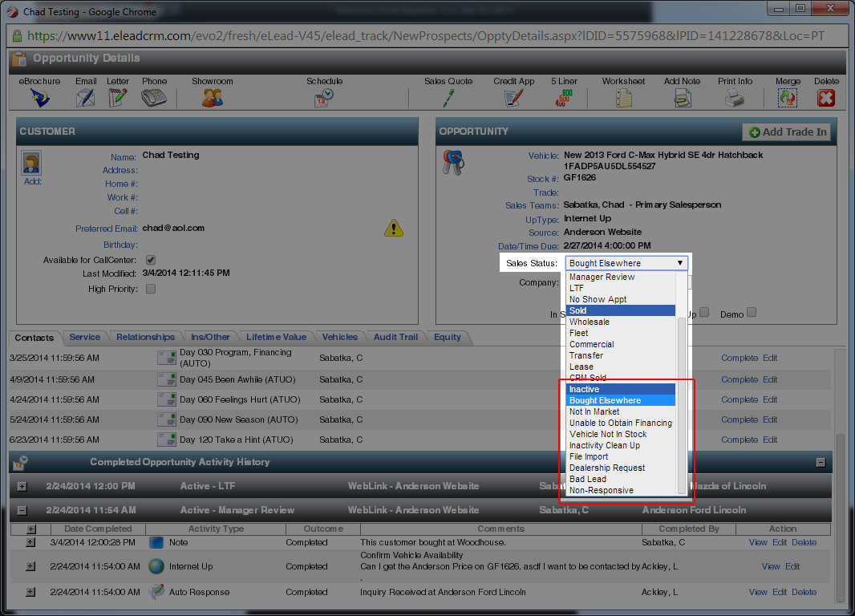Open the Sales Status dropdown arrow
The width and height of the screenshot is (855, 616).
(x=680, y=263)
